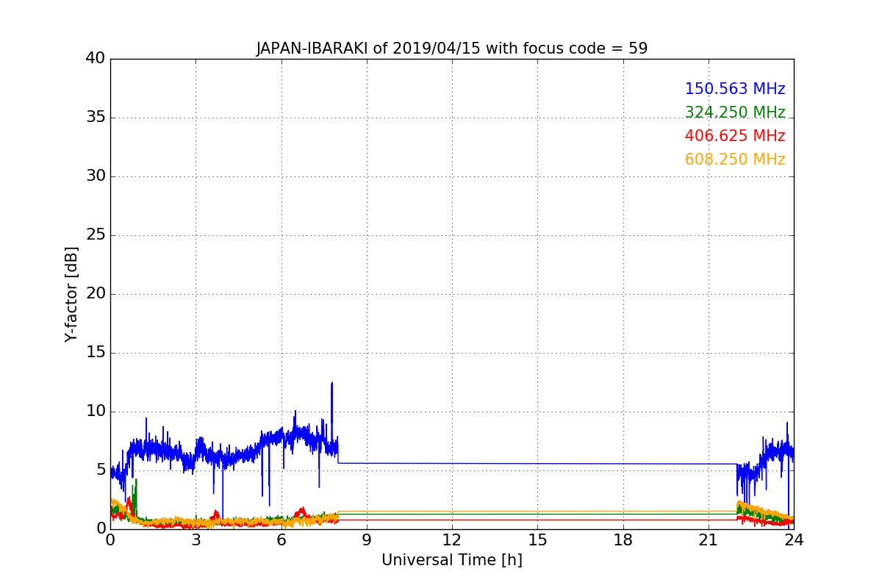
Task: Click the y-axis tick label 25
Action: (95, 235)
